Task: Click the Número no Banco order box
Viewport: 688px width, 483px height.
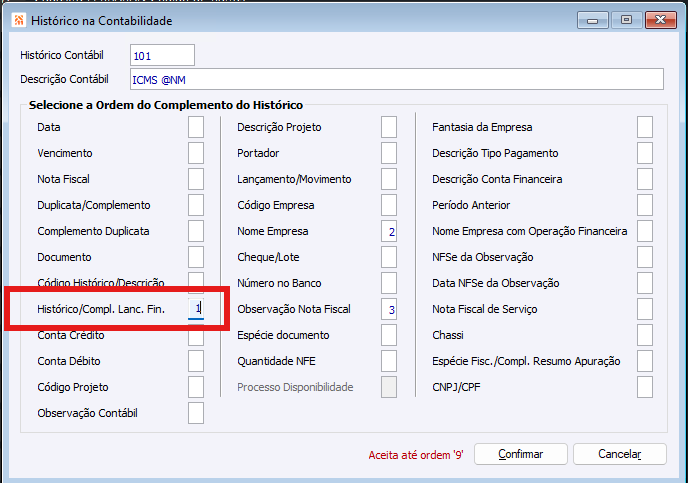Action: (389, 283)
